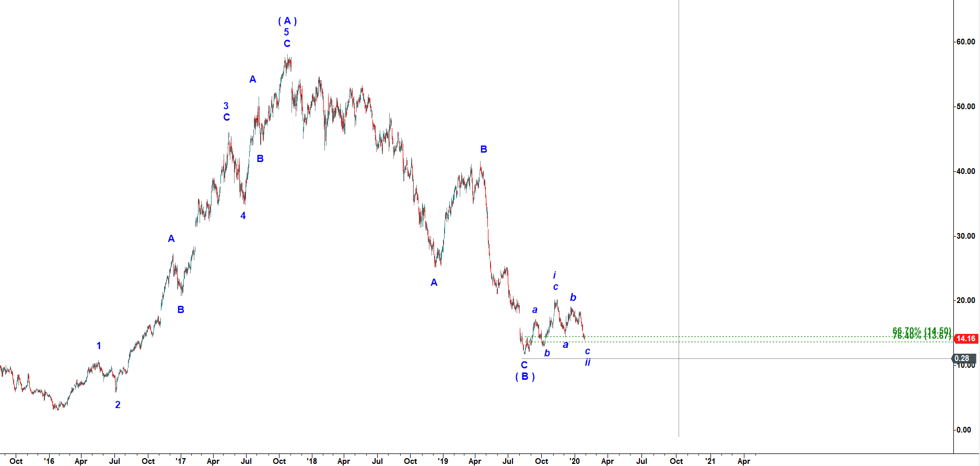Select the wave 3 label

[x=226, y=106]
